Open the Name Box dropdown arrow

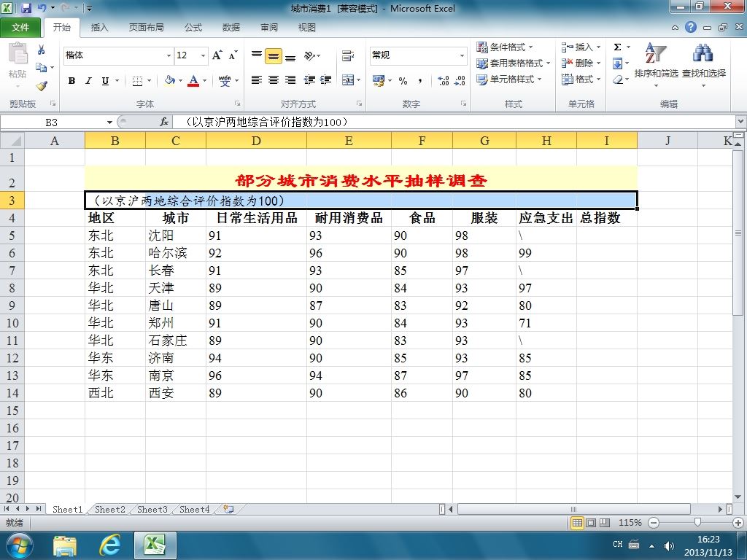109,122
